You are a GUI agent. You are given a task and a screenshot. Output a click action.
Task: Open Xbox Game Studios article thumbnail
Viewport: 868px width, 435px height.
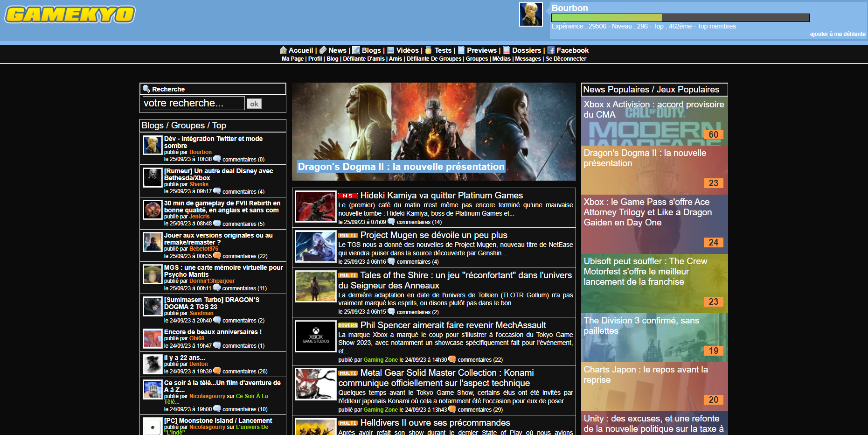[x=316, y=336]
